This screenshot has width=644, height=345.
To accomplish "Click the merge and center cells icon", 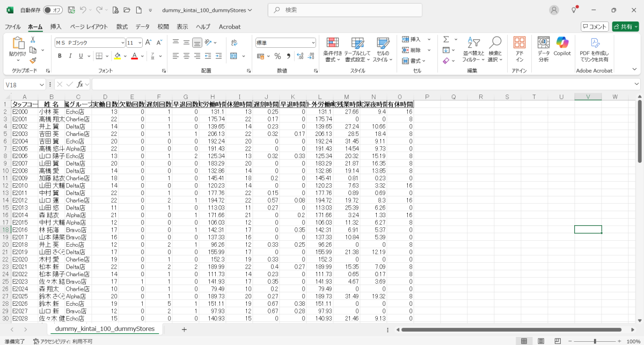I will click(236, 56).
